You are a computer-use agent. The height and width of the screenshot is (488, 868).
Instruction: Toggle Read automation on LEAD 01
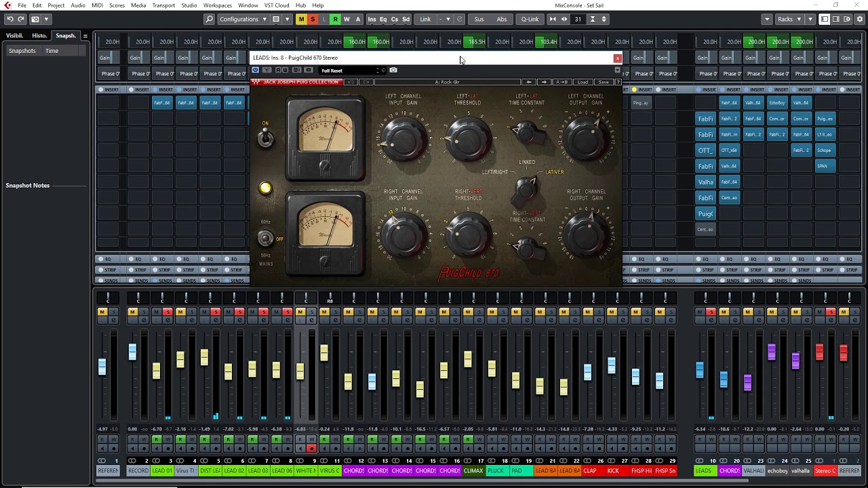[156, 439]
